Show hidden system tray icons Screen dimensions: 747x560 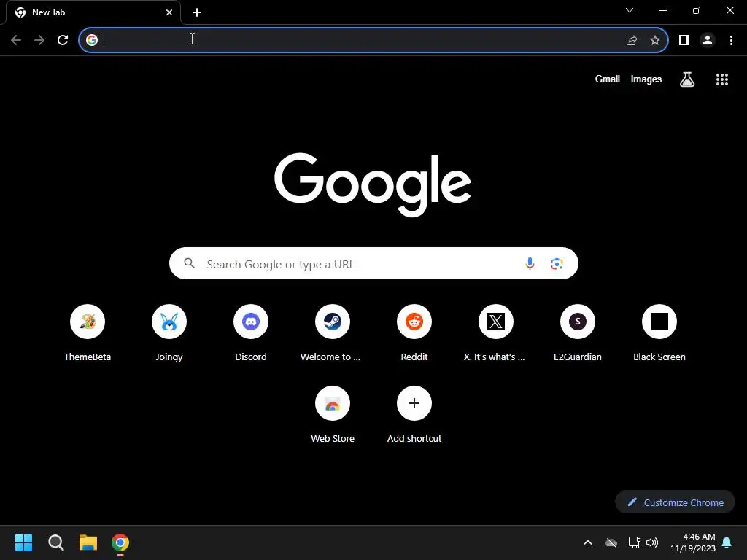[588, 542]
